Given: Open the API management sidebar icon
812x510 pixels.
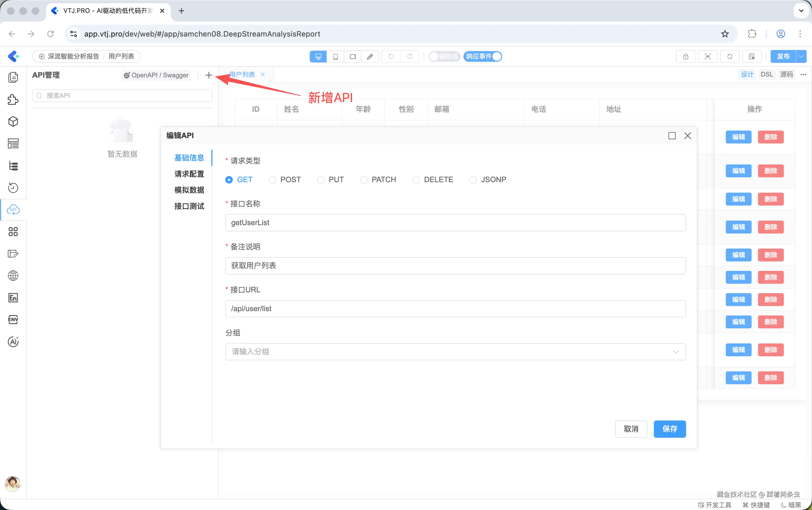Looking at the screenshot, I should click(x=13, y=210).
